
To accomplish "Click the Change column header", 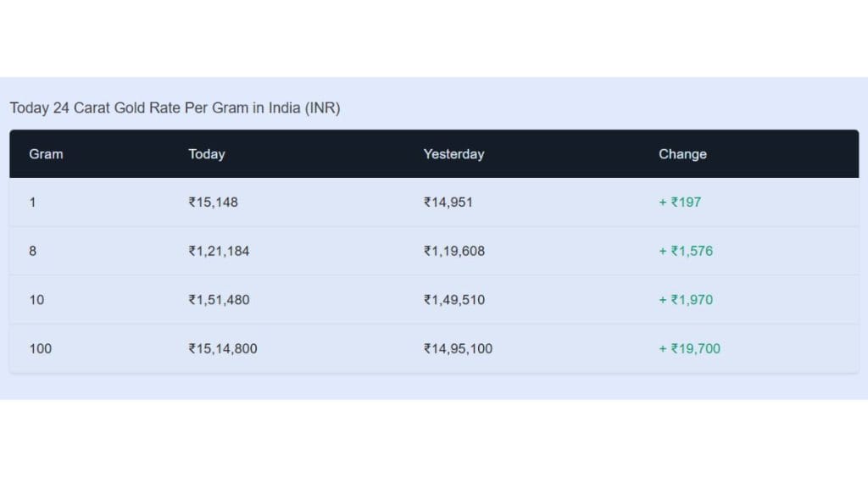I will pyautogui.click(x=682, y=154).
